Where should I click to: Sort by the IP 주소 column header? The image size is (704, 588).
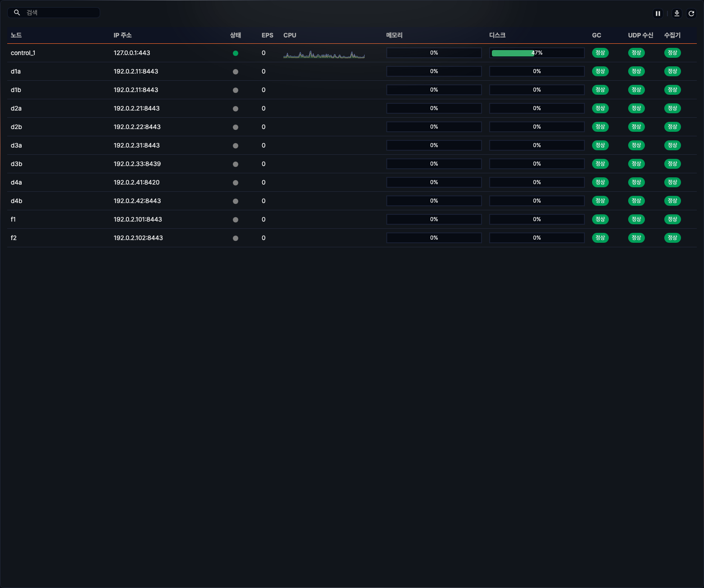coord(122,35)
